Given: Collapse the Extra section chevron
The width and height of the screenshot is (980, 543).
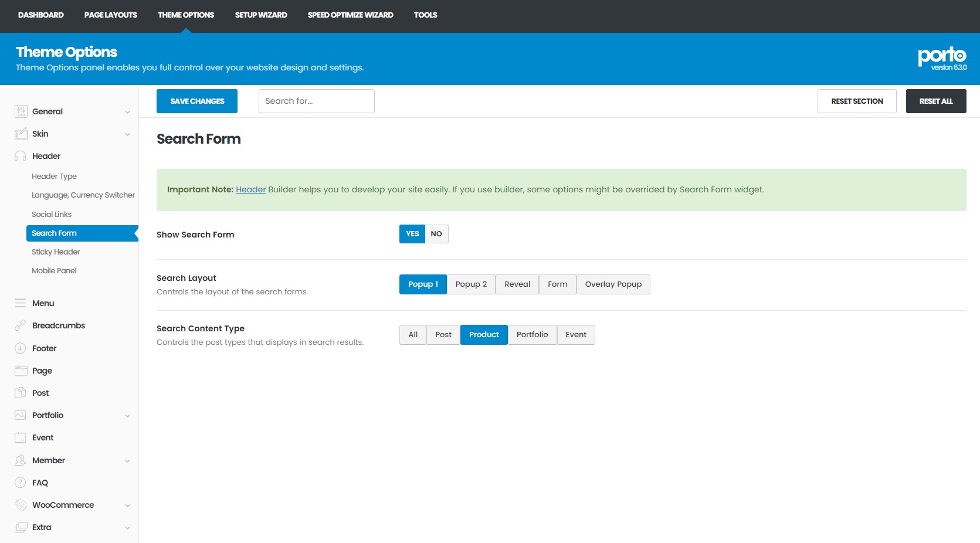Looking at the screenshot, I should 128,527.
